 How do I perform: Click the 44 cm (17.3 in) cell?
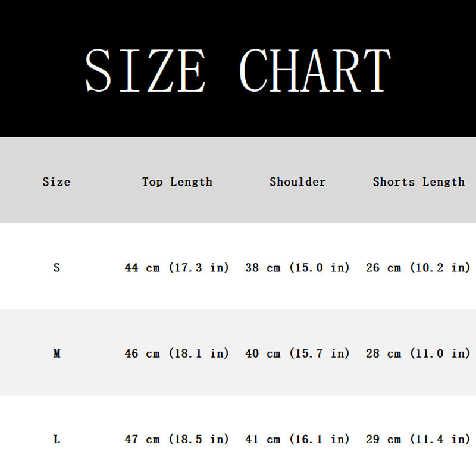point(177,268)
